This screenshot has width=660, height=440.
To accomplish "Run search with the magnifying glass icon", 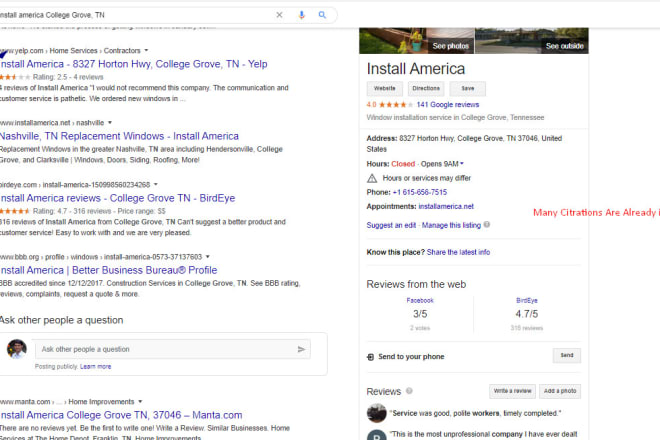I will pos(322,15).
